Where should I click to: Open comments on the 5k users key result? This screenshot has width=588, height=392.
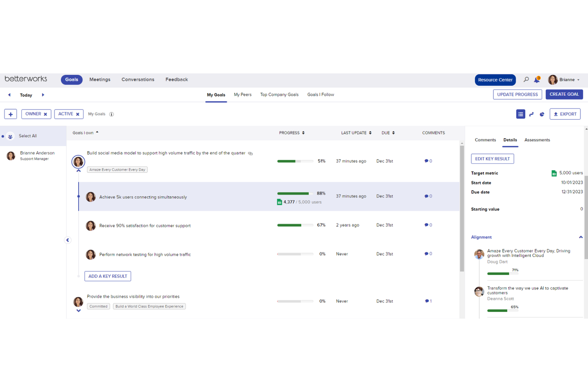pyautogui.click(x=428, y=196)
